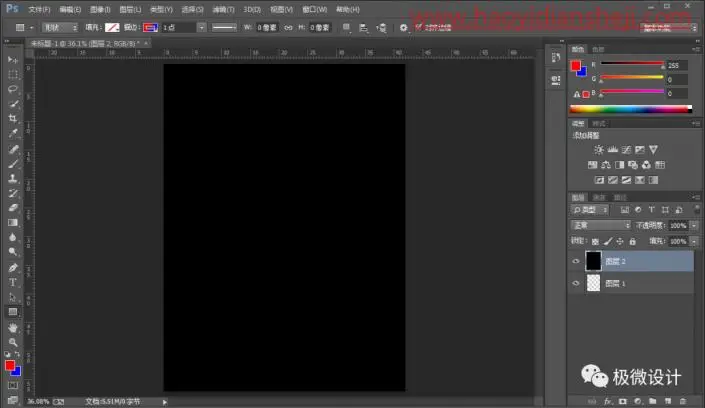Image resolution: width=705 pixels, height=408 pixels.
Task: Open the 图层(L) menu
Action: [x=130, y=9]
